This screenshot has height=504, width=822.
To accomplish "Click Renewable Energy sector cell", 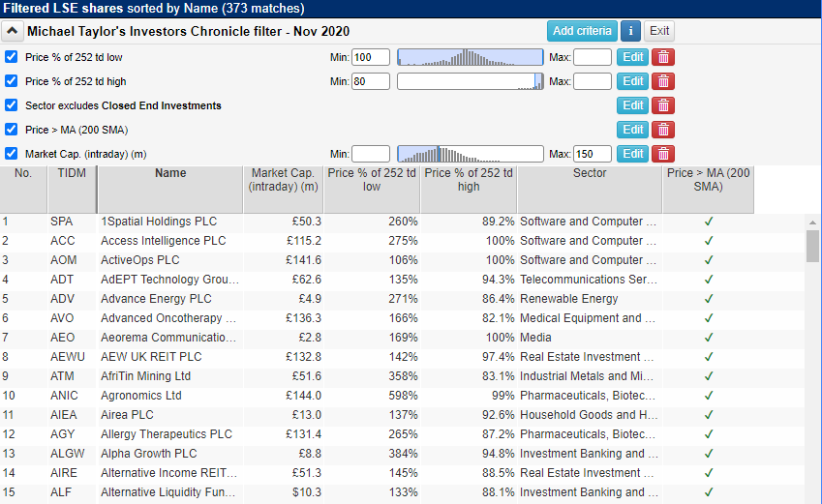I will tap(568, 299).
